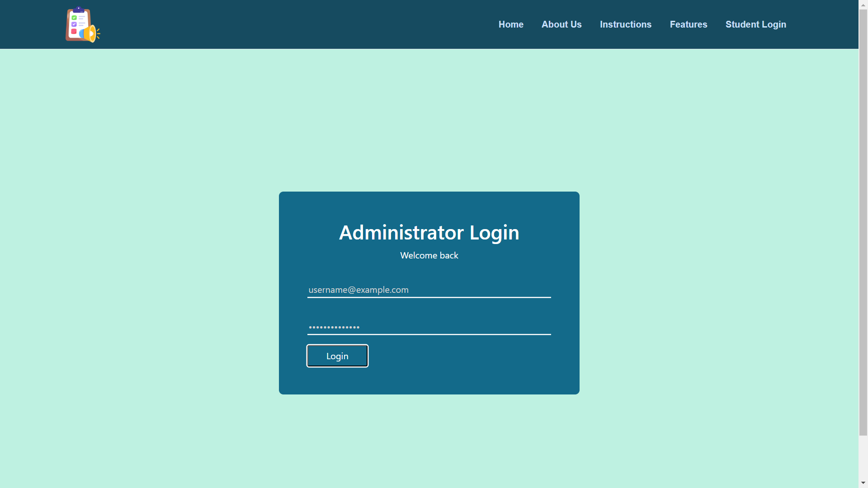This screenshot has width=868, height=488.
Task: View the Instructions page
Action: pos(626,24)
